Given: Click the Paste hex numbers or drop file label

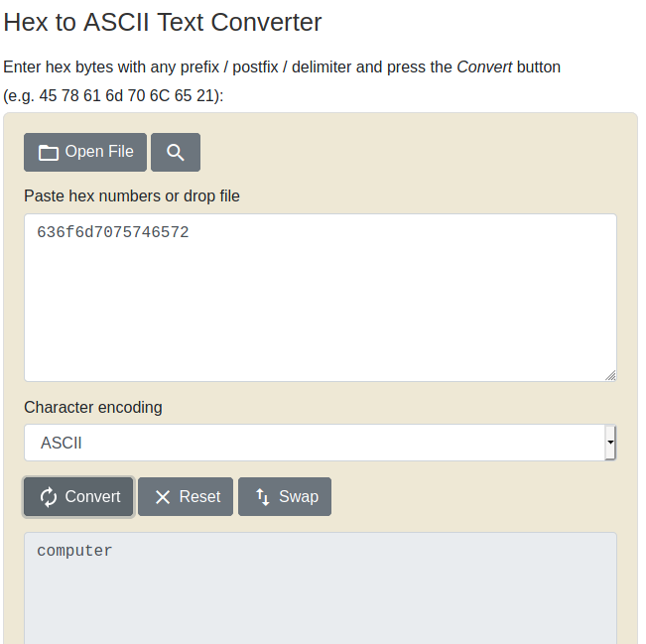Looking at the screenshot, I should click(x=132, y=196).
